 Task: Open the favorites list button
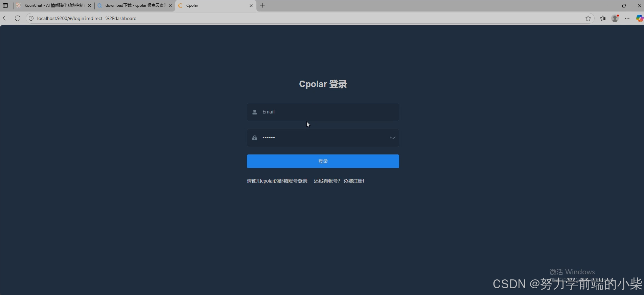click(603, 18)
